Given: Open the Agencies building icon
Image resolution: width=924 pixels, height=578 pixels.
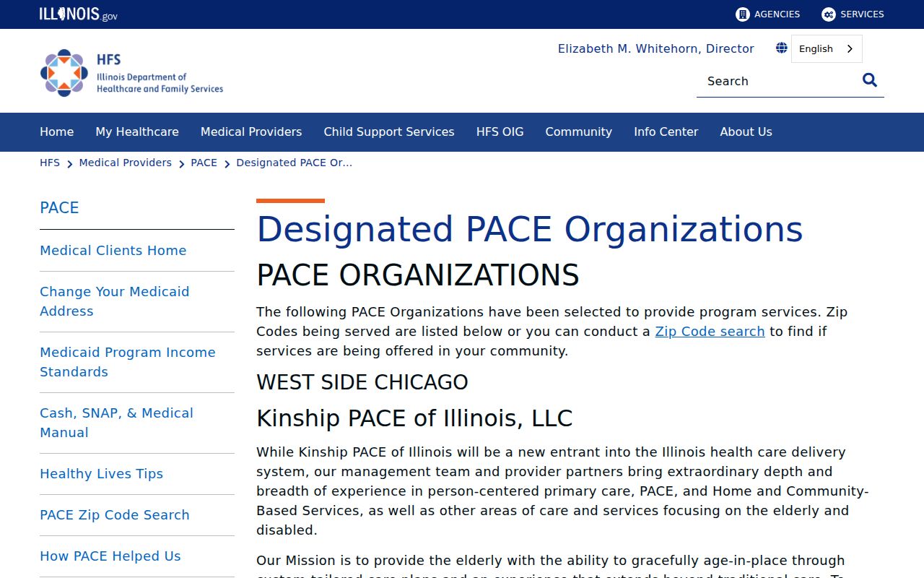Looking at the screenshot, I should click(x=742, y=14).
